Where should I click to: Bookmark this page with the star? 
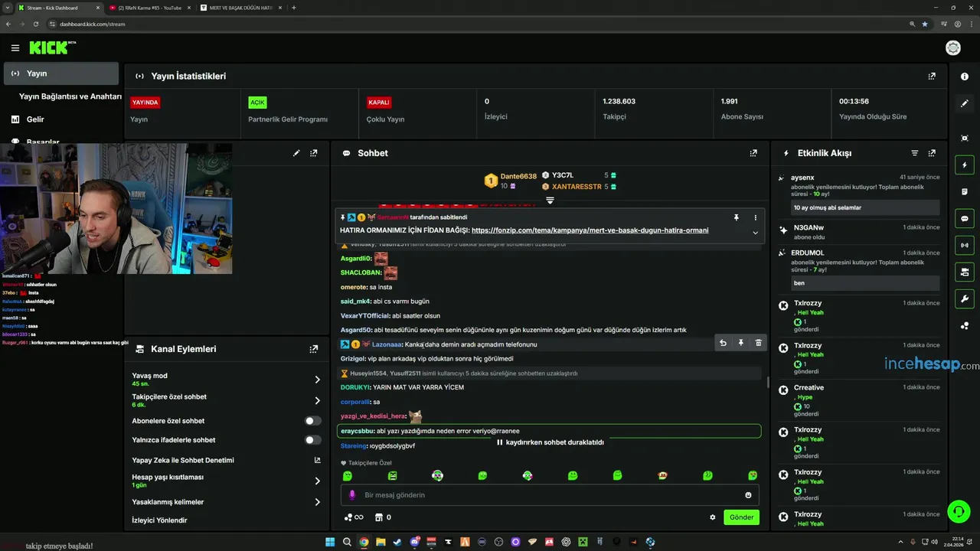point(925,24)
